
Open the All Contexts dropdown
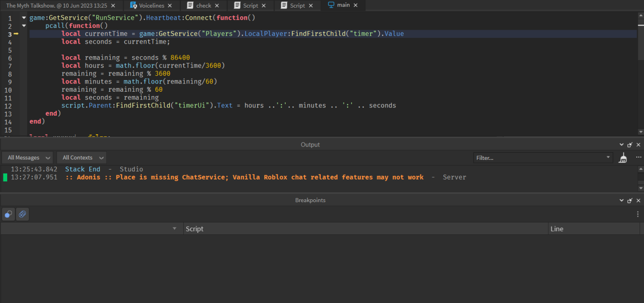coord(81,158)
